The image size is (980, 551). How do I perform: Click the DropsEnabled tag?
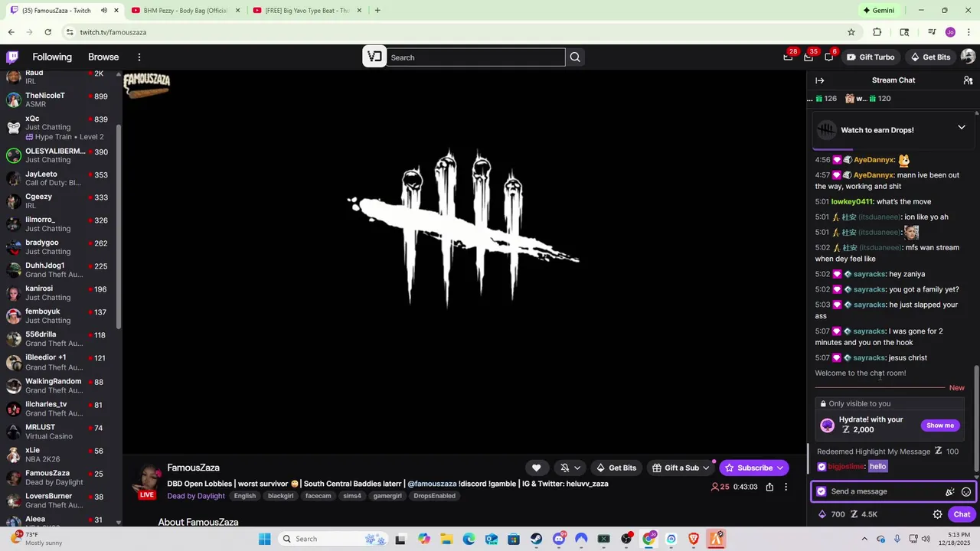pyautogui.click(x=435, y=496)
